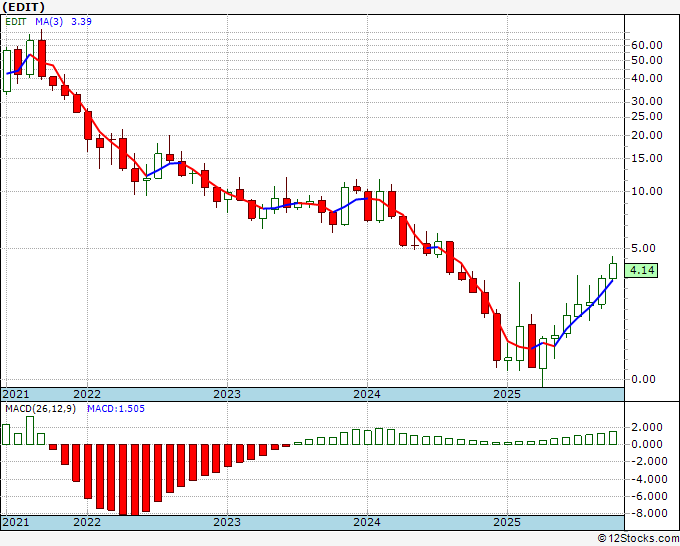Click the latest green candlestick near 4.14
The image size is (680, 546).
click(613, 271)
